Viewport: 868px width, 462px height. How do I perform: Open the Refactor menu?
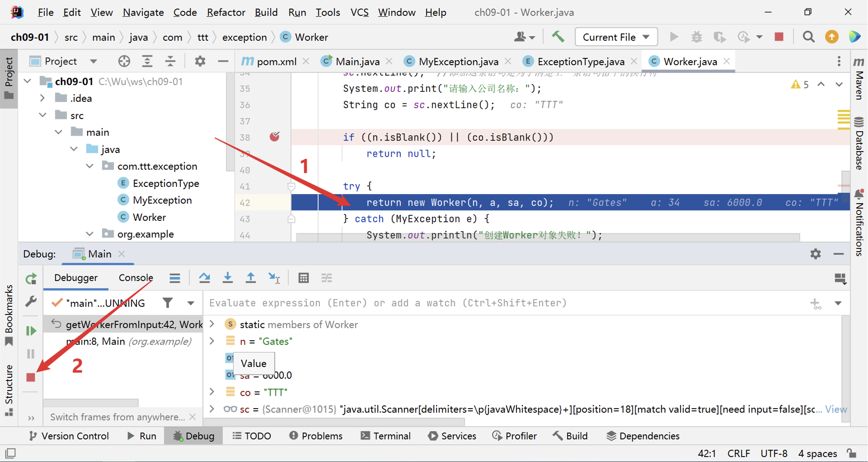pos(226,12)
